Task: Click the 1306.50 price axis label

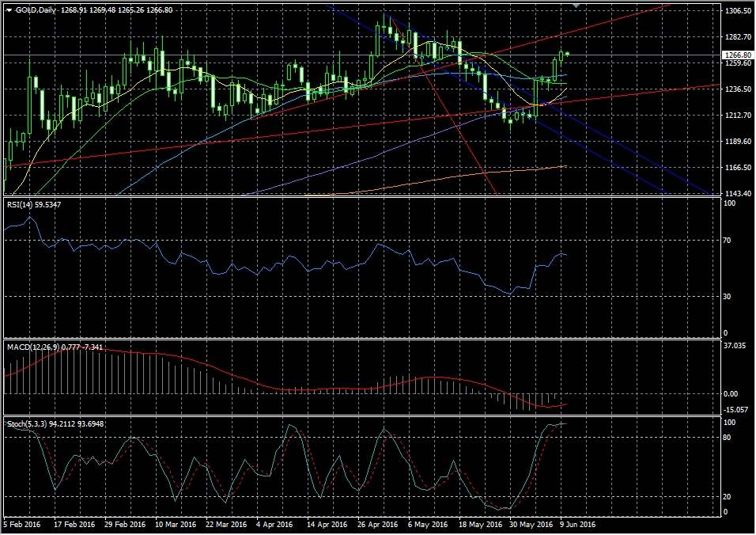Action: click(738, 11)
